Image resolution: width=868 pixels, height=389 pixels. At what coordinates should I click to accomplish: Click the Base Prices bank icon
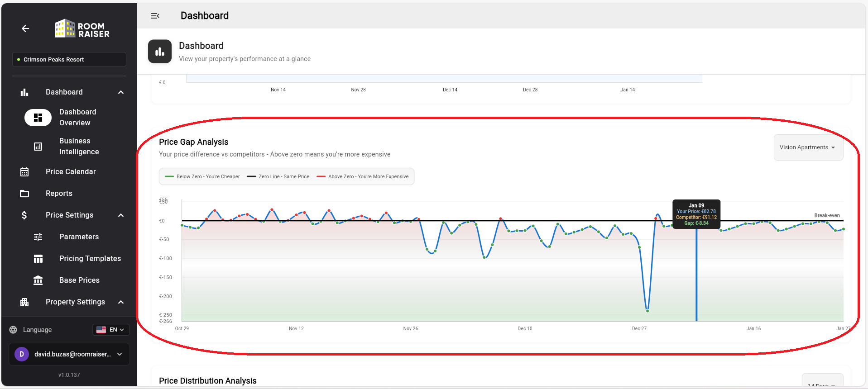pos(38,280)
